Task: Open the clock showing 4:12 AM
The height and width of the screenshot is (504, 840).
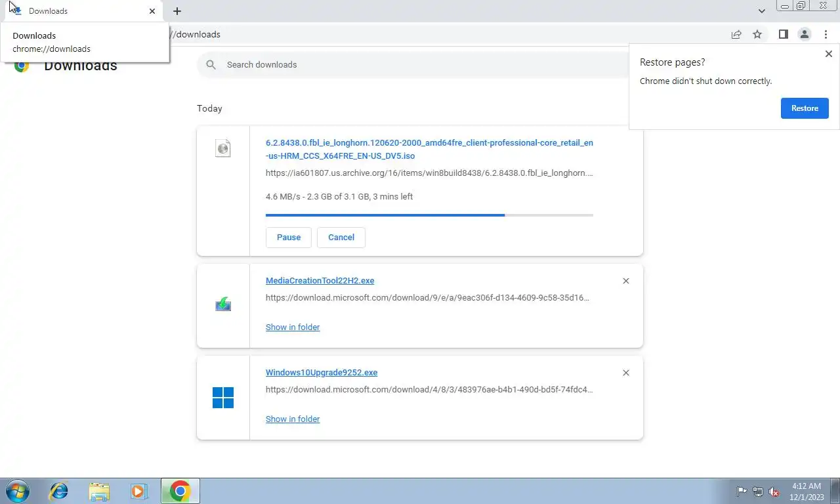Action: click(x=807, y=492)
